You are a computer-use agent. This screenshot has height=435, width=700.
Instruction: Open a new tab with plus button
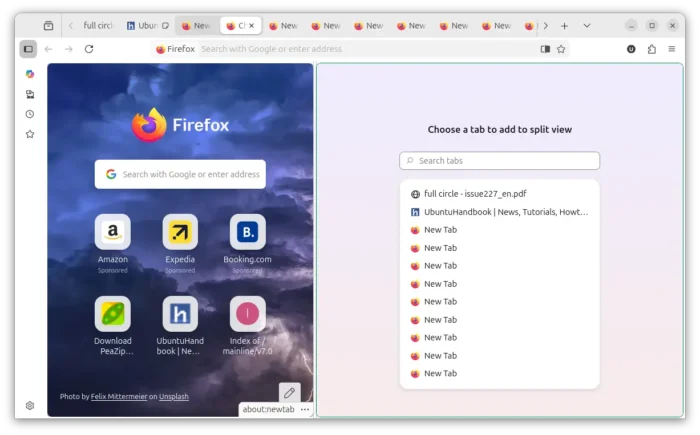[x=564, y=26]
